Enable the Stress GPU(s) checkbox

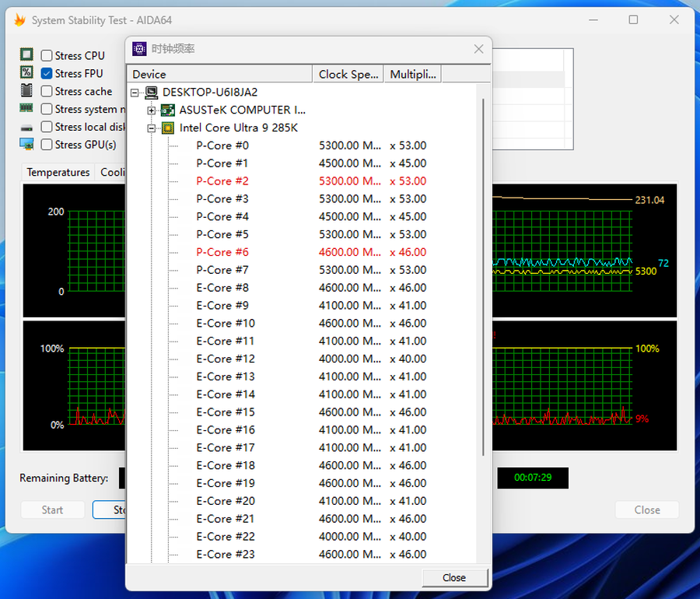(x=47, y=145)
